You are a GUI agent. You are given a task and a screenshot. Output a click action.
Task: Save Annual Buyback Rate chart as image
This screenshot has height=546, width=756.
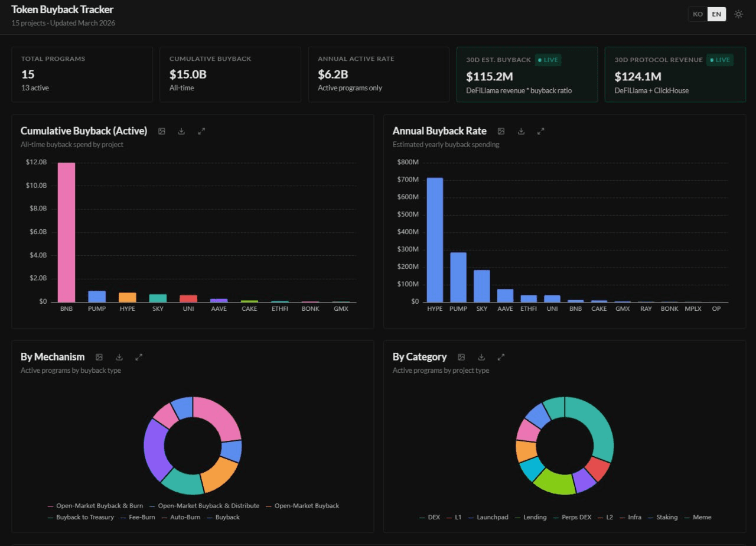click(501, 131)
